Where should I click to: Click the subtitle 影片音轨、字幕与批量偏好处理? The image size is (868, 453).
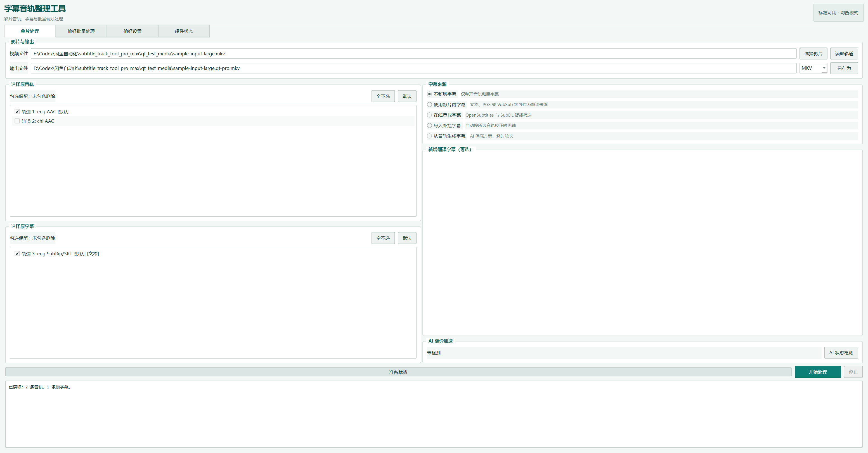tap(33, 19)
